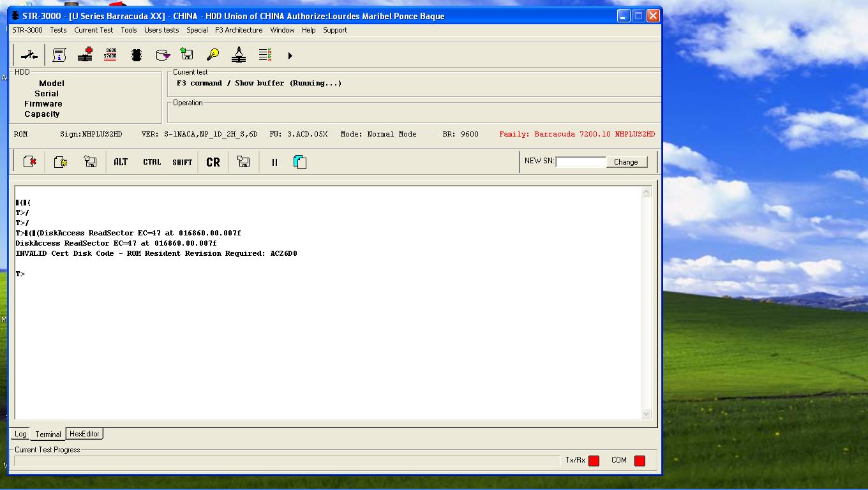Change baud rate with 9600/57600 icon
868x490 pixels.
(x=110, y=54)
